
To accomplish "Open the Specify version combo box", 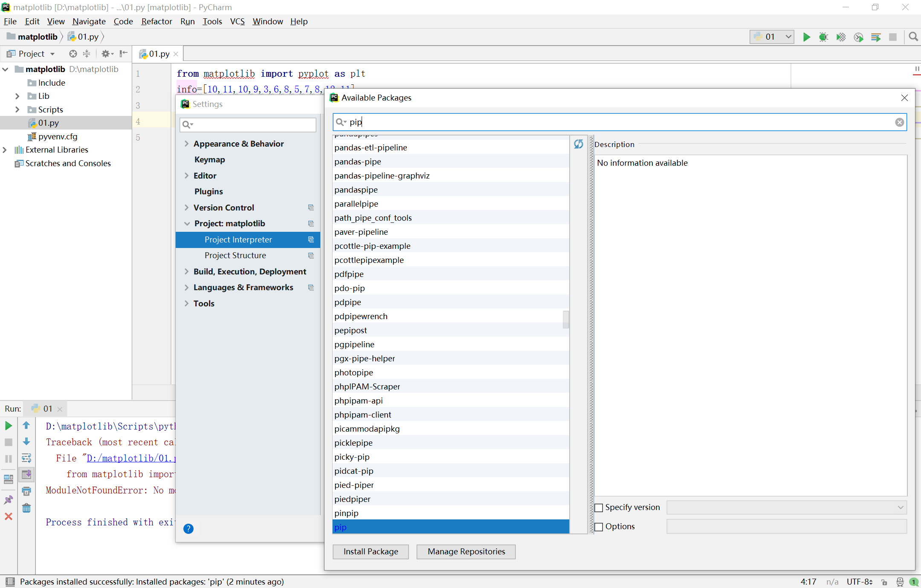I will point(787,507).
